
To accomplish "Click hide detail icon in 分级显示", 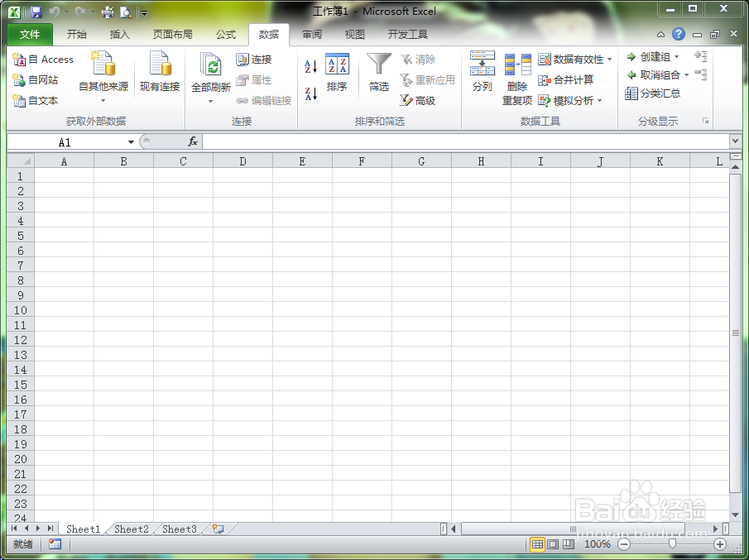I will (x=701, y=74).
